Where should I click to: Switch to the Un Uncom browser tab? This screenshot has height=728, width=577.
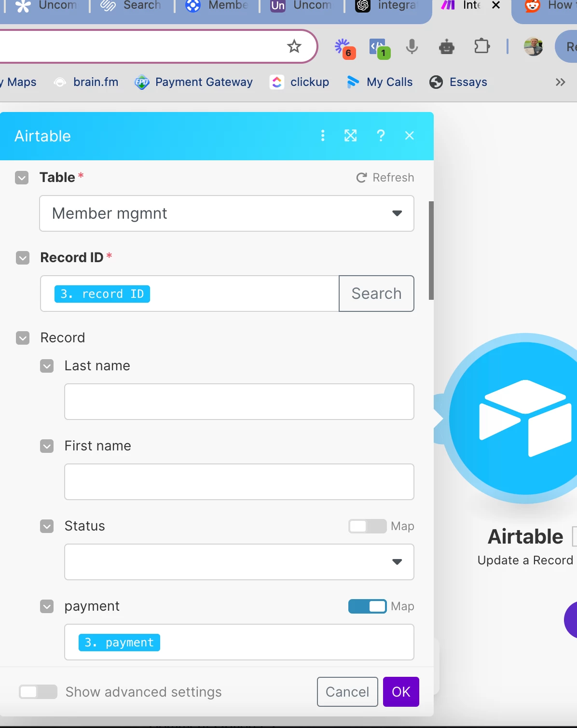click(302, 6)
